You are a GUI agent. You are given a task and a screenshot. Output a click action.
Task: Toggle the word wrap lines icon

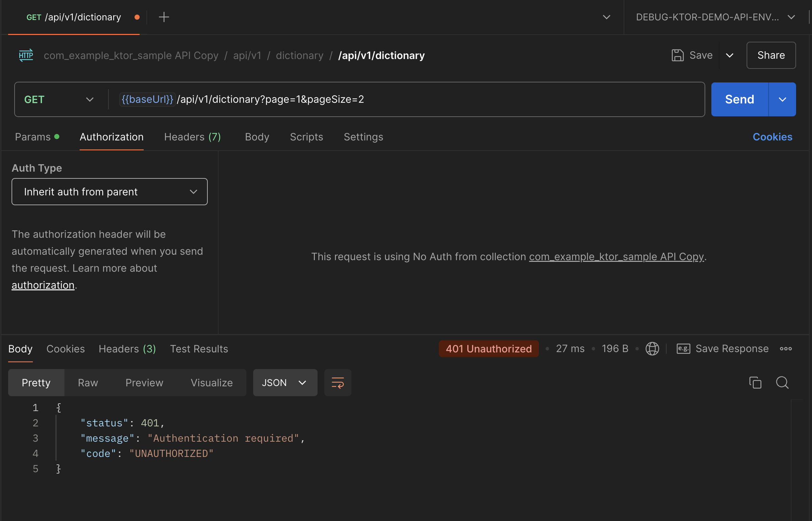(338, 383)
